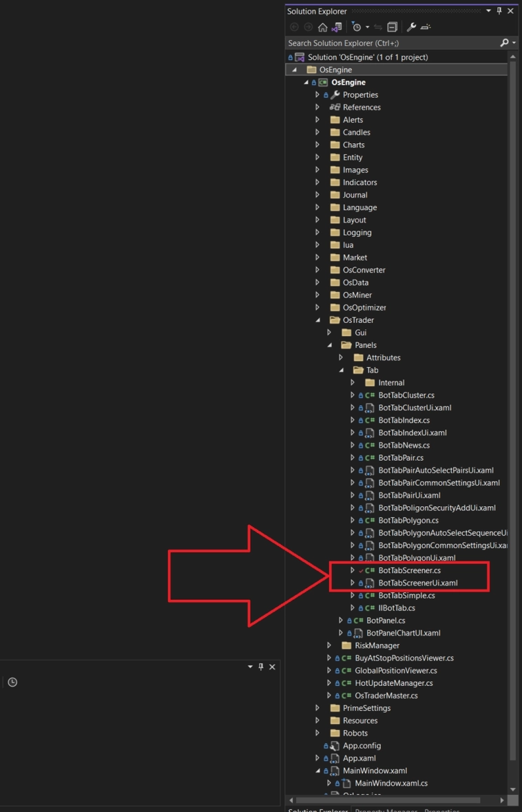Click the RiskManager folder icon
This screenshot has height=812, width=522.
click(x=347, y=645)
